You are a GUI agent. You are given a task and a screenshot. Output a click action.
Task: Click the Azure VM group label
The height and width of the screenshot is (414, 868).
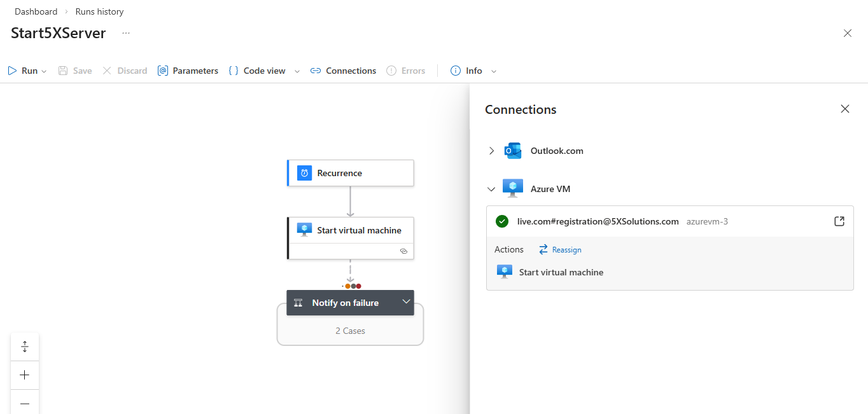551,189
